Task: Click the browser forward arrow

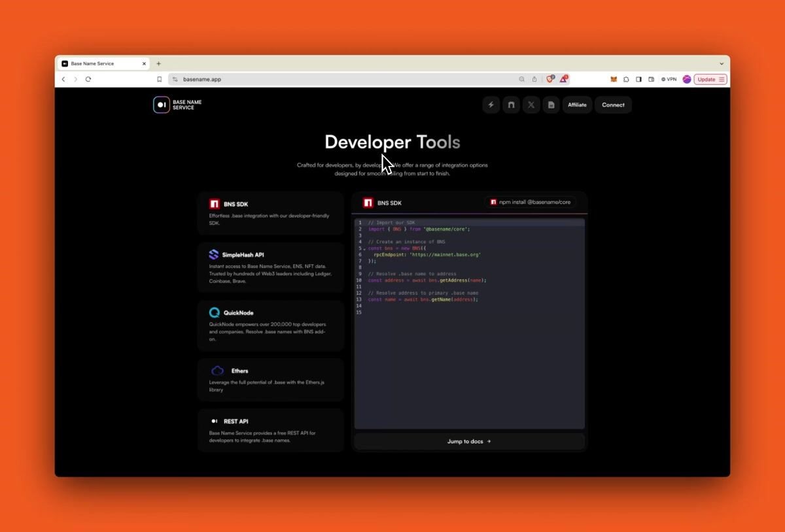Action: 75,79
